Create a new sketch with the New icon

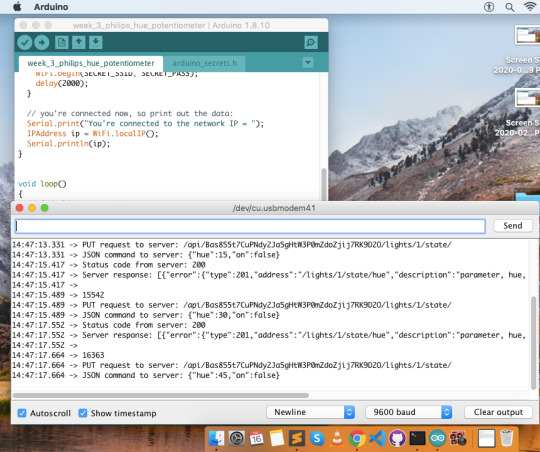tap(61, 42)
